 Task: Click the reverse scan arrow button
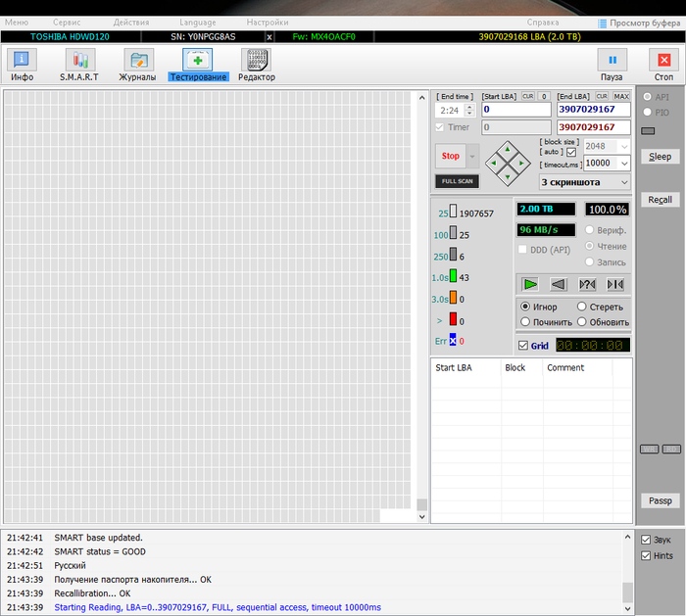(x=559, y=284)
